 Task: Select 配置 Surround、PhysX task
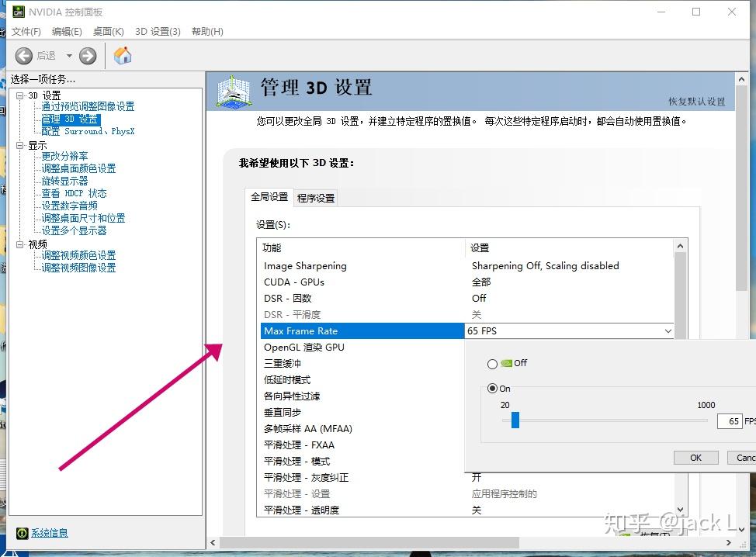point(88,131)
